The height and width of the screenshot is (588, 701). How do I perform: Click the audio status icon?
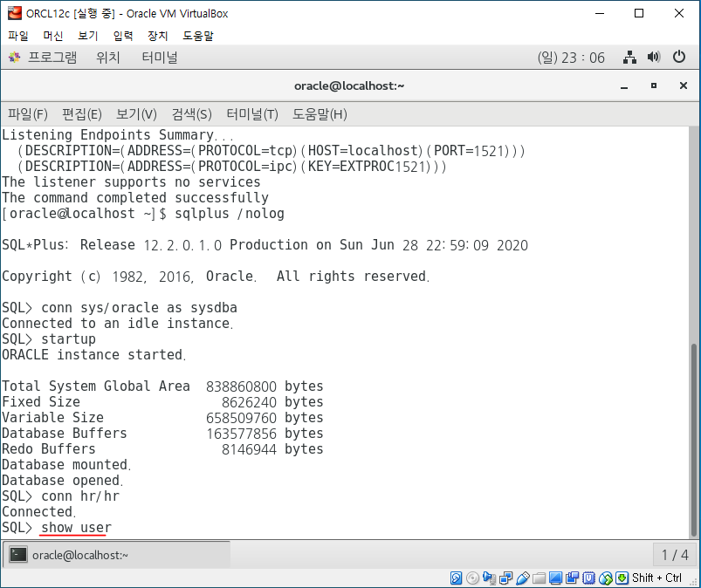[489, 578]
